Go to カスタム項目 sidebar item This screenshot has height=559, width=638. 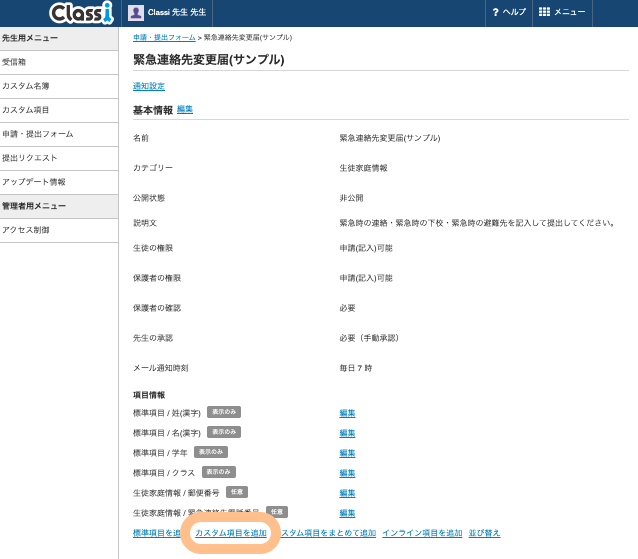[x=25, y=110]
